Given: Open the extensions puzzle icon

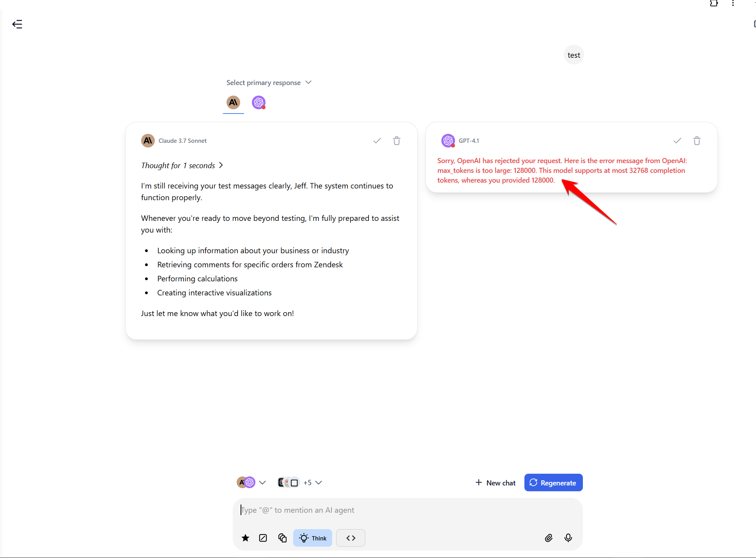Looking at the screenshot, I should (714, 3).
